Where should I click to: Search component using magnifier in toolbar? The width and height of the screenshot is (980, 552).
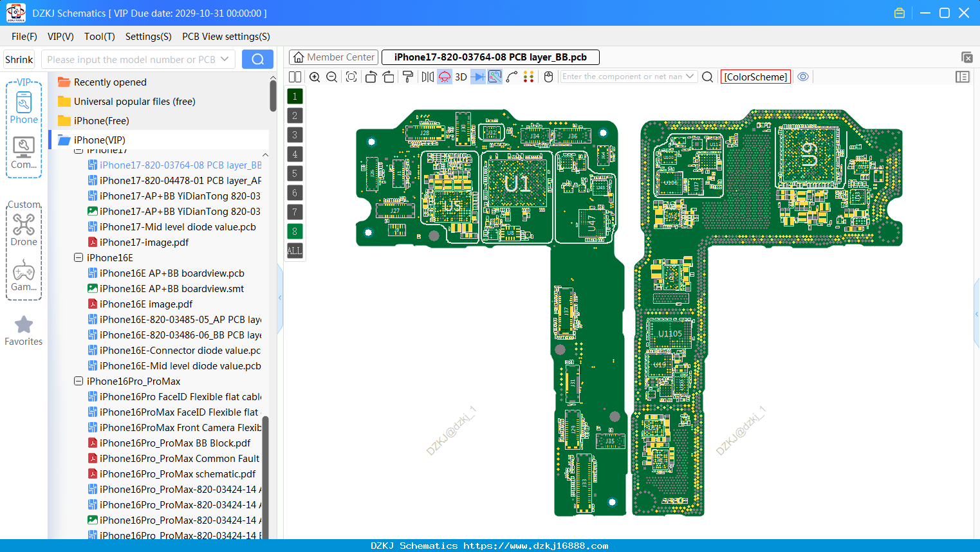pos(707,77)
